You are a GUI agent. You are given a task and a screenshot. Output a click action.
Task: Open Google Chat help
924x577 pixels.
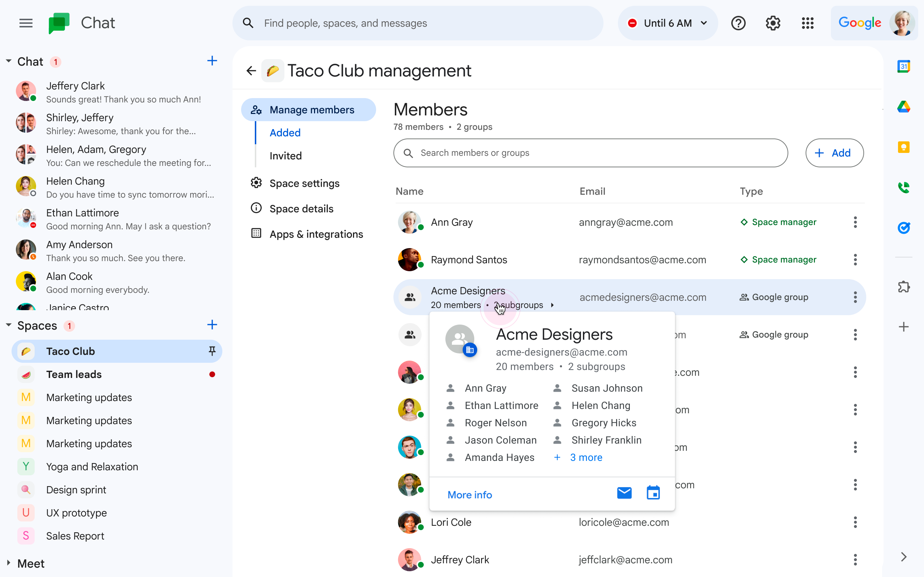pos(738,23)
